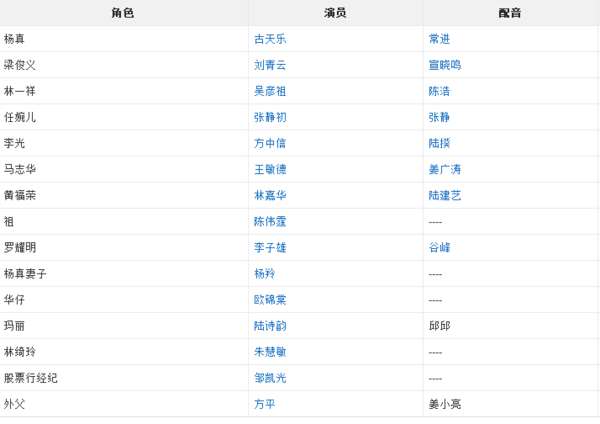Open the 陈浩 dubbing link
The image size is (600, 424).
[x=439, y=91]
